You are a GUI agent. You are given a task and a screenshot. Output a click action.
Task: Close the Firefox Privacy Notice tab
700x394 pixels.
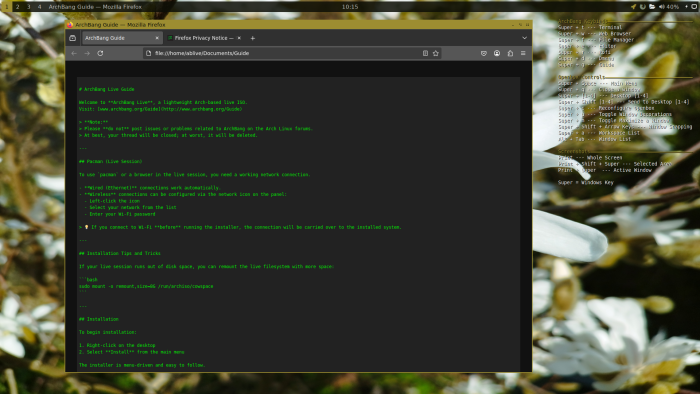tap(239, 38)
